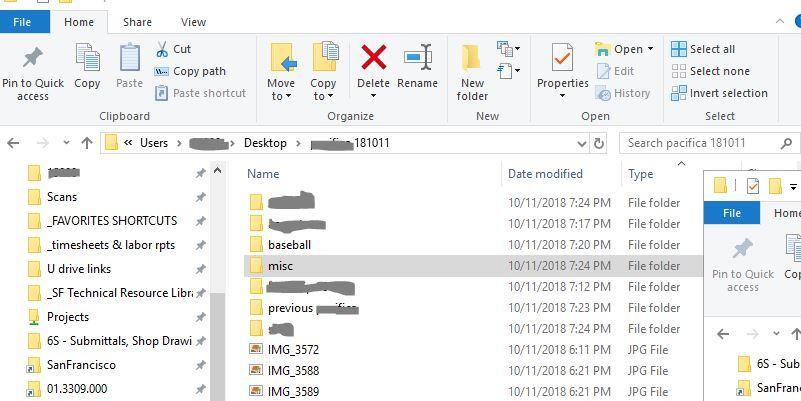Click the New folder icon
The image size is (801, 401).
click(472, 57)
